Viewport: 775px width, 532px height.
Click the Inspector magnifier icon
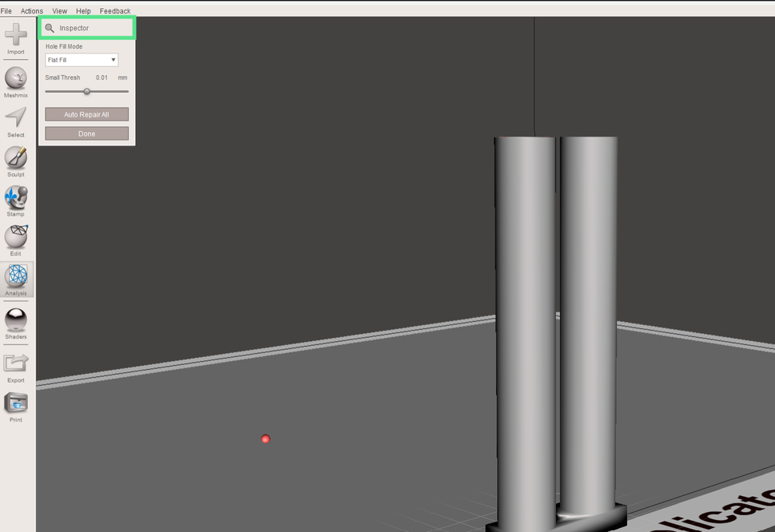51,26
